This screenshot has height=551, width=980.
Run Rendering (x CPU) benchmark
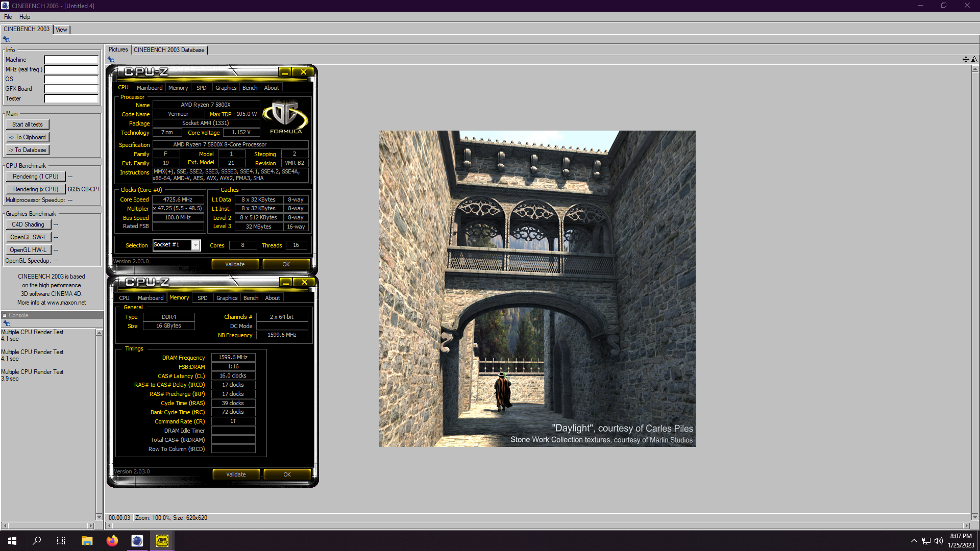coord(36,189)
